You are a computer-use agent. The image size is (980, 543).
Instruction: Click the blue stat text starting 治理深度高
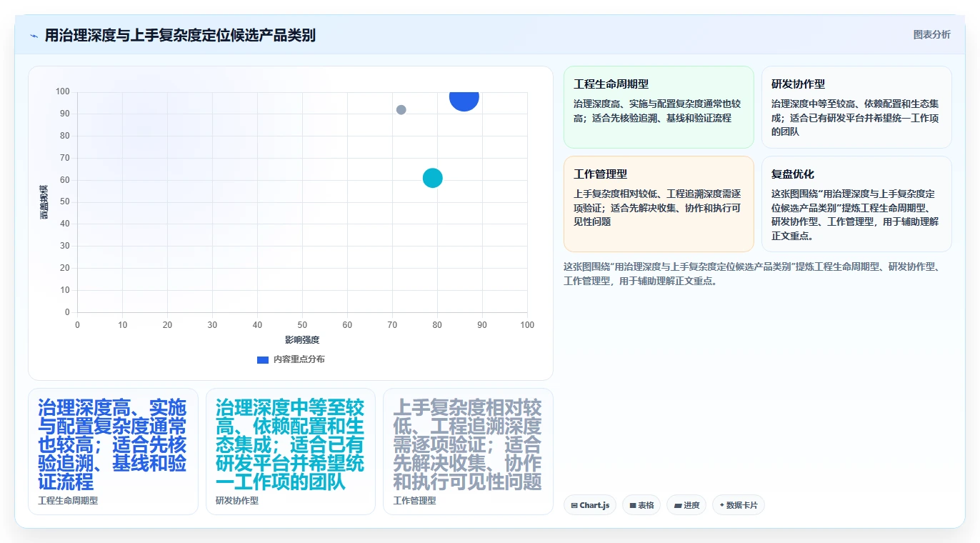tap(112, 444)
